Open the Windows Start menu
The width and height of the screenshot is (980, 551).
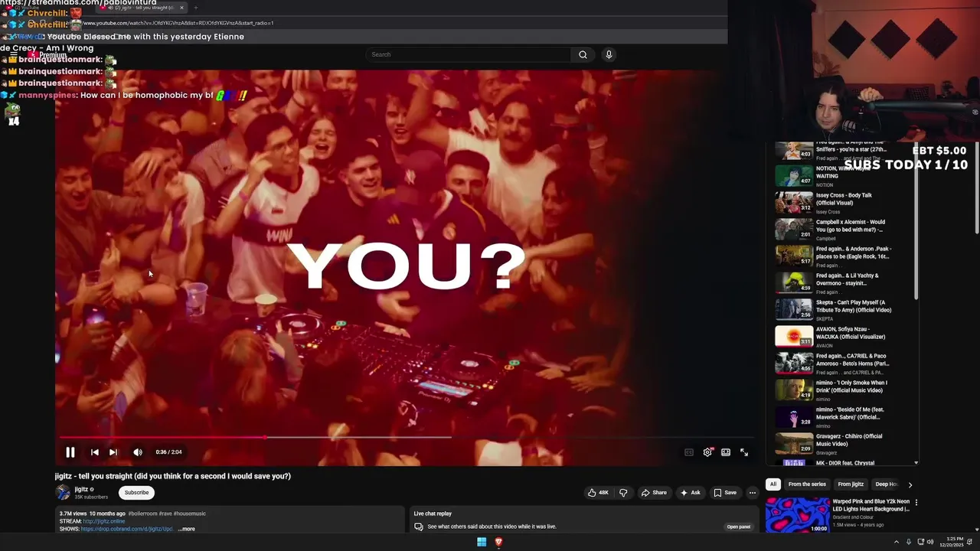click(482, 542)
